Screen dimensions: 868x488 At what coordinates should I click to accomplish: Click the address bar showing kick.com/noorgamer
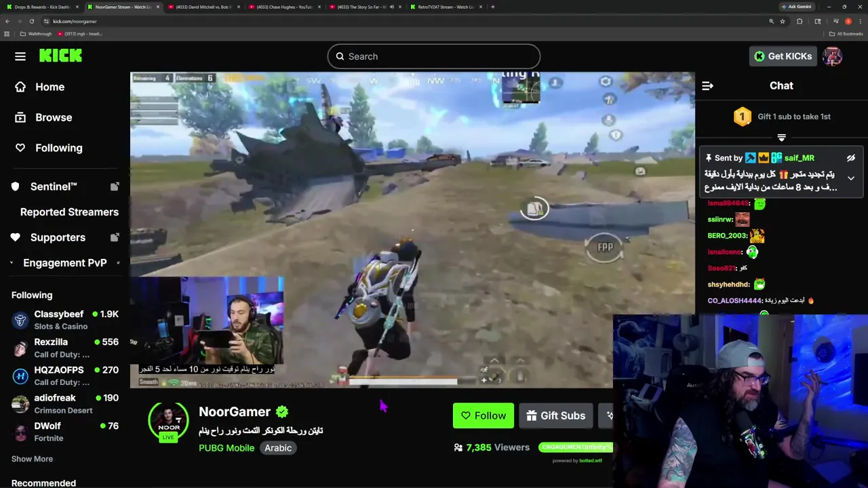click(407, 21)
